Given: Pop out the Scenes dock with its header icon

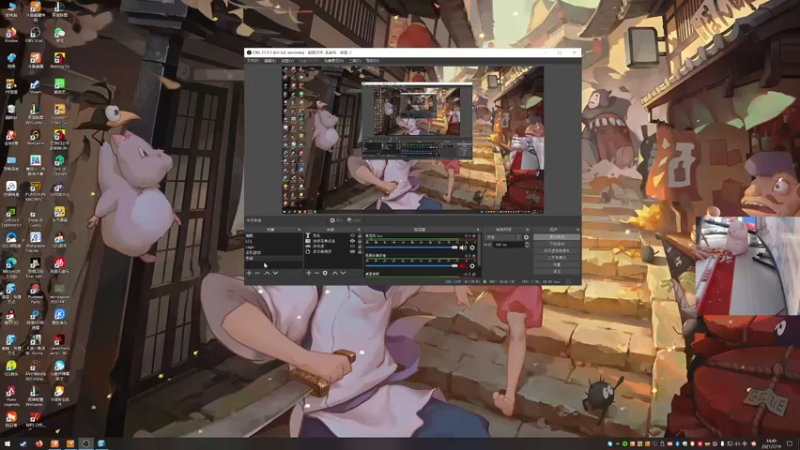Looking at the screenshot, I should pos(299,230).
